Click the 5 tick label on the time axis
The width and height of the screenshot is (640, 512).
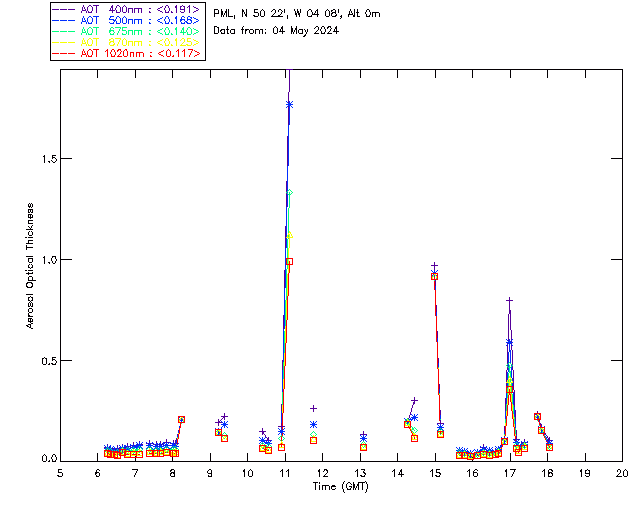pos(60,472)
